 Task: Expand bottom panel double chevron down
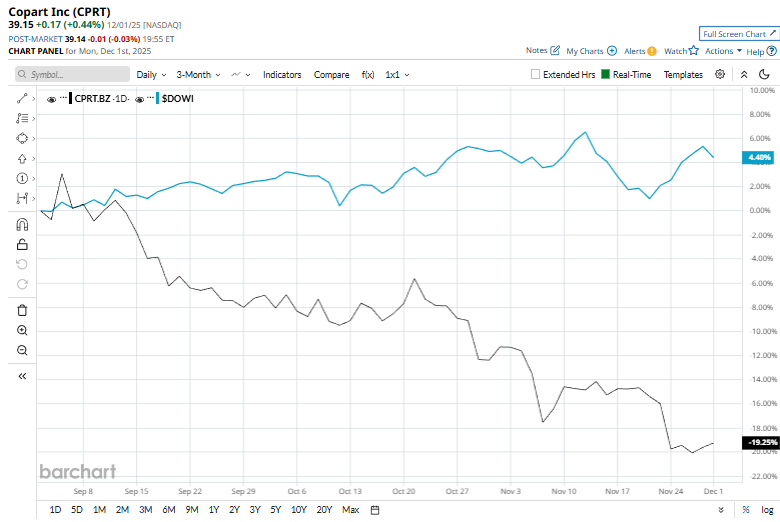721,510
